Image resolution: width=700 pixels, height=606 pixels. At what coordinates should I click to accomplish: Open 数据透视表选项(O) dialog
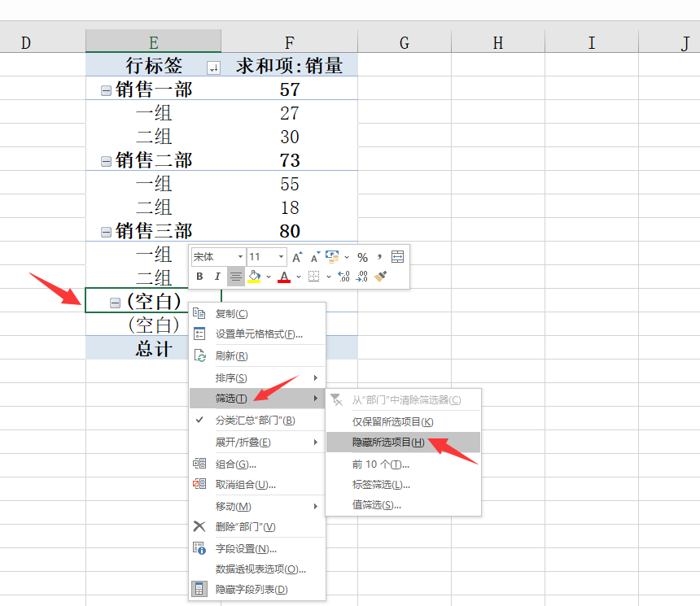(257, 569)
